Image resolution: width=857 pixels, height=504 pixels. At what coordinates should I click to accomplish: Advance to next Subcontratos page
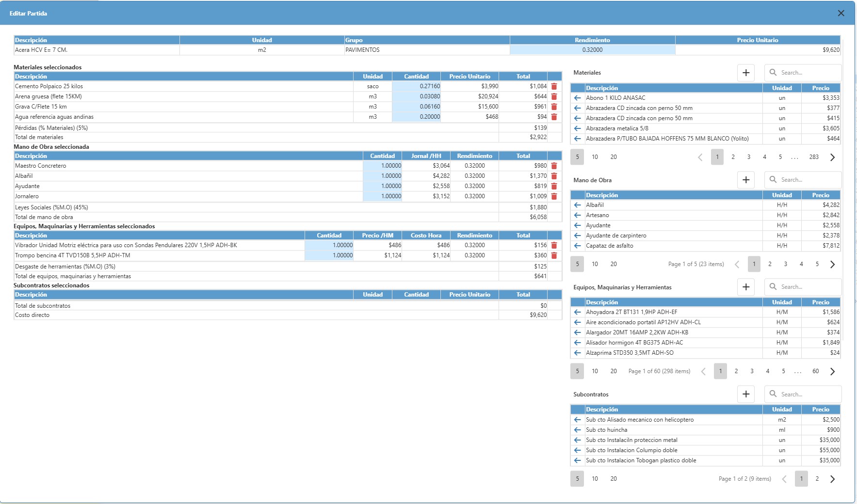pos(832,479)
